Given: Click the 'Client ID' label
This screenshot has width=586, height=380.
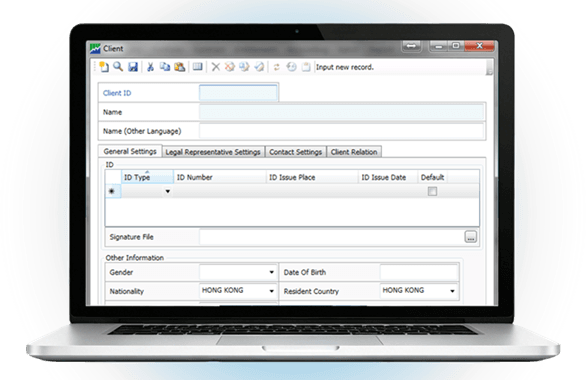Looking at the screenshot, I should click(x=117, y=93).
